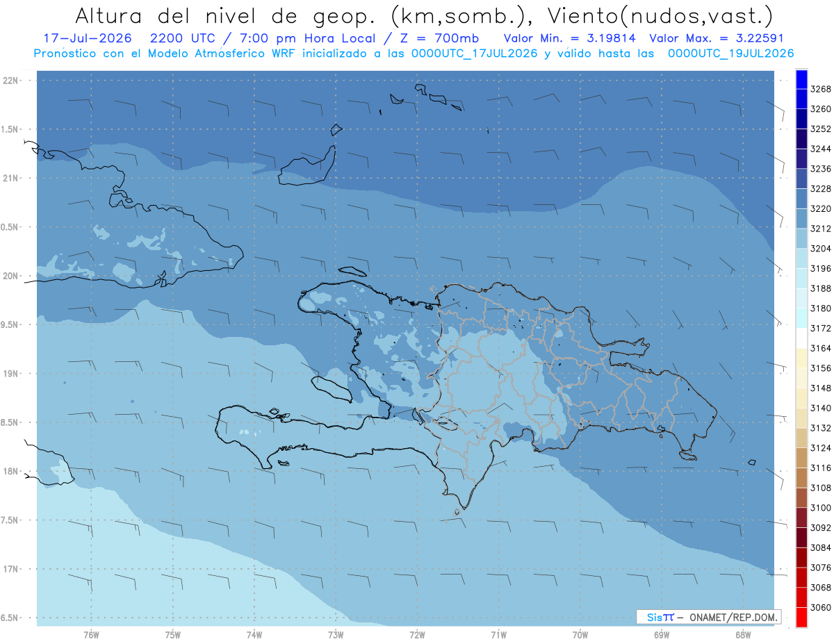Click legend value '3164'
The width and height of the screenshot is (834, 644).
tap(821, 348)
